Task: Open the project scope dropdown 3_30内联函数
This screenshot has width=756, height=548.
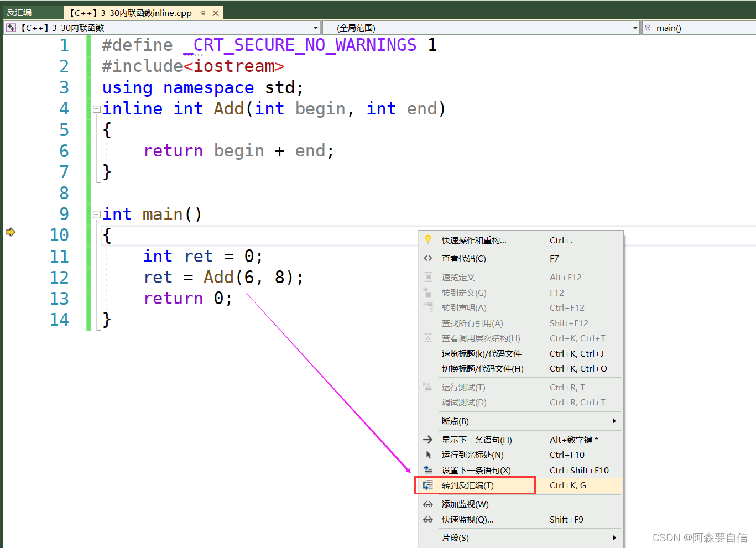Action: pyautogui.click(x=163, y=28)
